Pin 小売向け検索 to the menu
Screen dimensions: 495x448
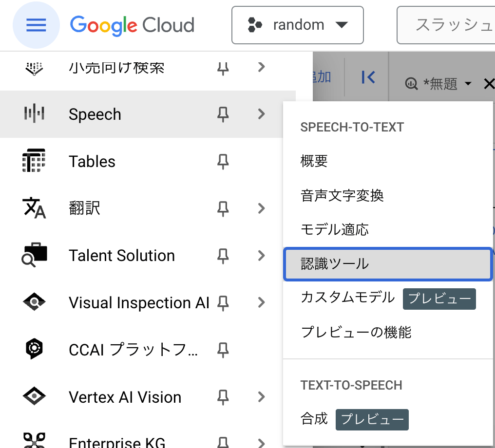coord(223,68)
